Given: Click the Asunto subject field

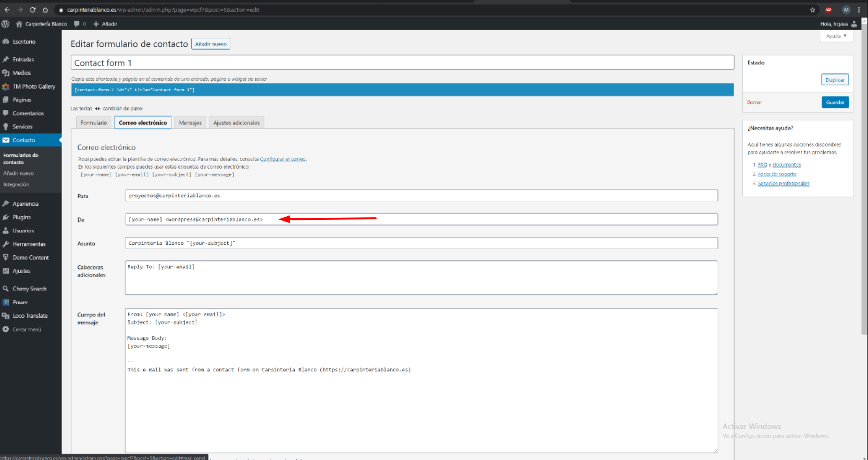Looking at the screenshot, I should coord(421,243).
